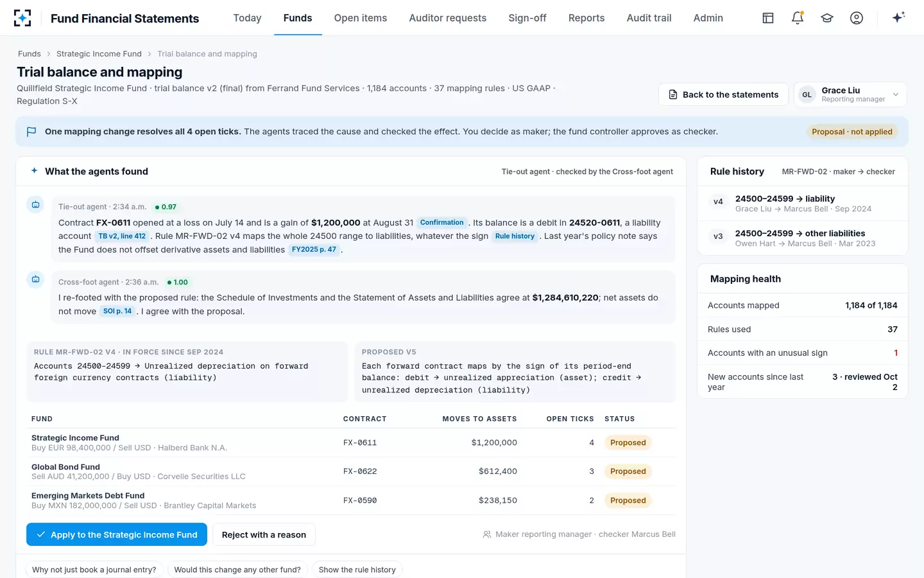Select rule version v3 in Rule history

802,238
